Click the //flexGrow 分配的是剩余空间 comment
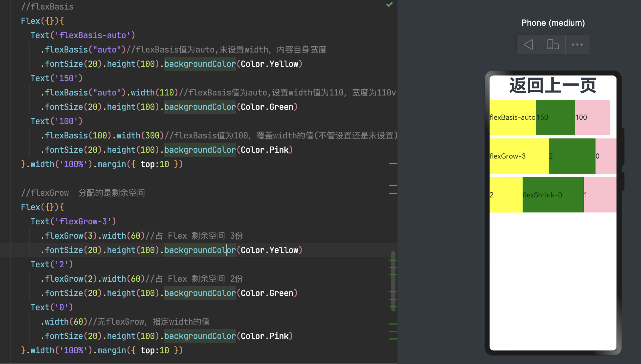Screen dimensions: 641x364 coord(83,193)
